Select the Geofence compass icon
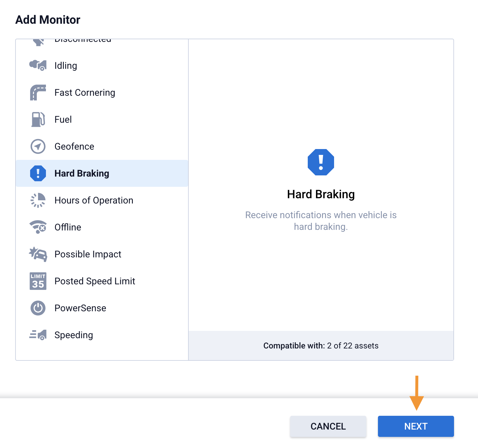This screenshot has width=478, height=448. 38,146
